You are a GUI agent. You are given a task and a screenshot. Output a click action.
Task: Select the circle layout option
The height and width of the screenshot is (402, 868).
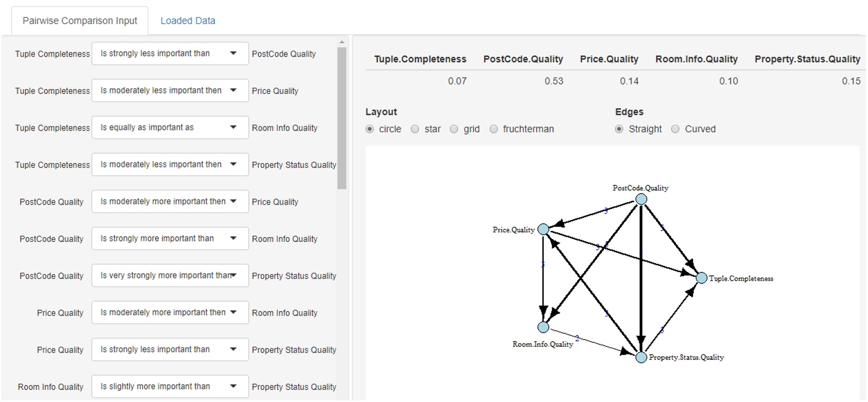click(371, 129)
